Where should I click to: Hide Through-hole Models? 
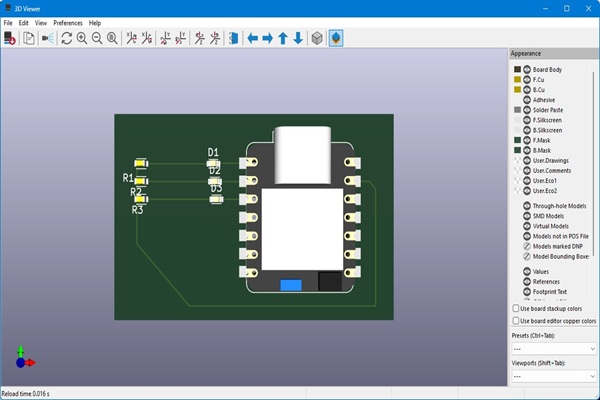tap(527, 206)
